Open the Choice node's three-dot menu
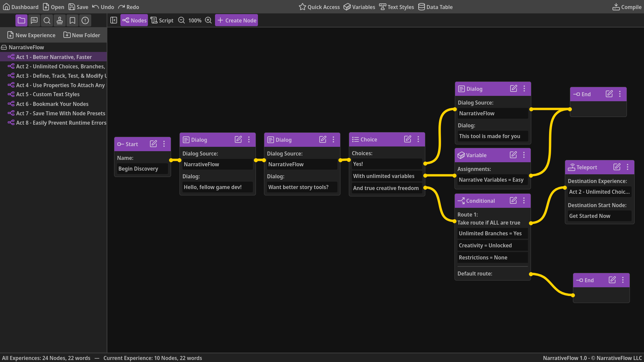This screenshot has height=362, width=644. (418, 139)
